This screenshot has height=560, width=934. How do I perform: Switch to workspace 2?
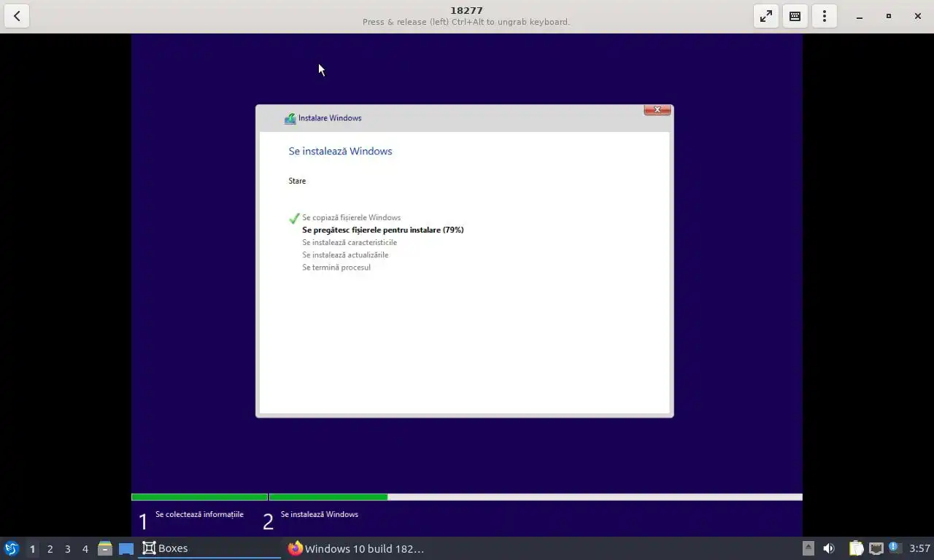[x=50, y=548]
